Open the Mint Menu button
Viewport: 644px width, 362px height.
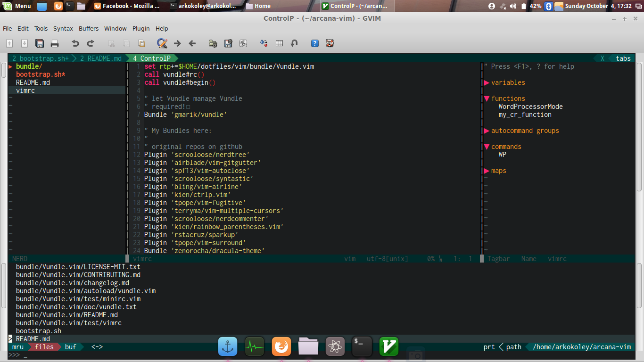(17, 6)
